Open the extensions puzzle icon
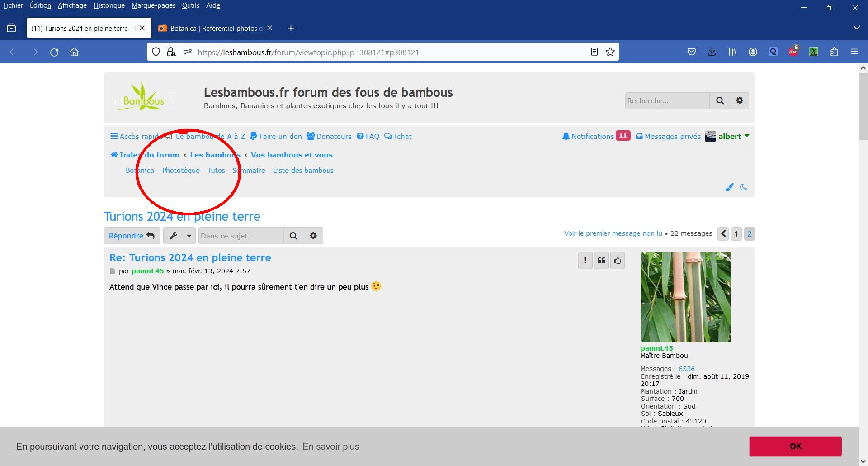The height and width of the screenshot is (466, 868). 834,52
